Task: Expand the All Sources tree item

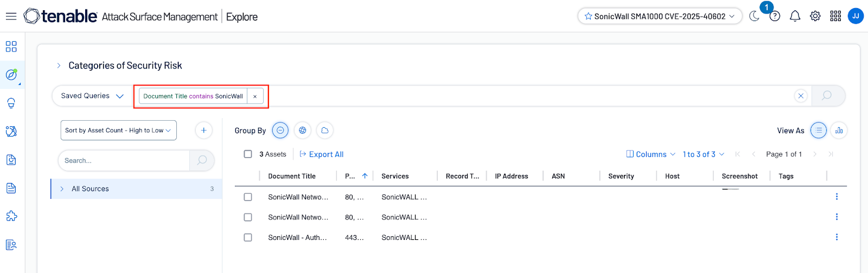Action: 62,189
